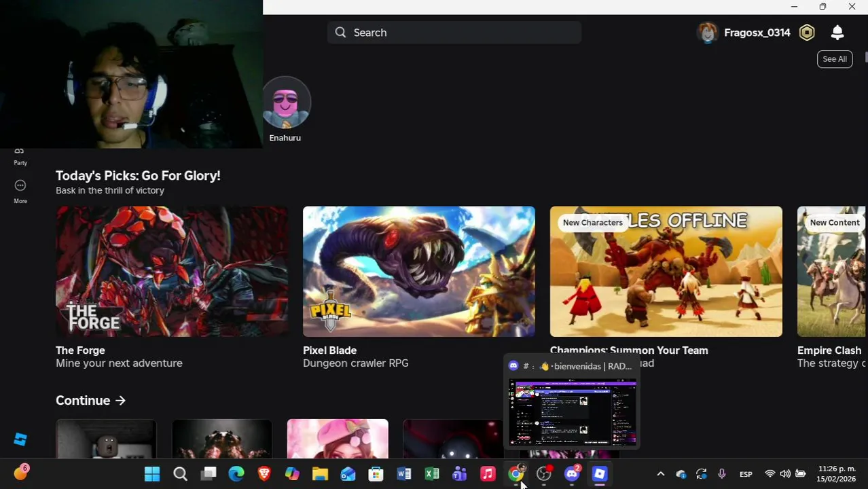
Task: Open Empire Clash game thumbnail
Action: coord(832,272)
